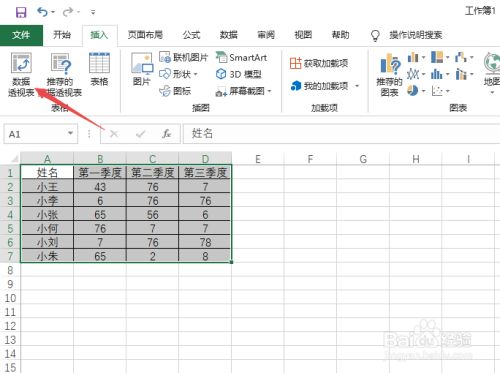Click the Undo arrow icon
The image size is (500, 373).
pos(42,12)
